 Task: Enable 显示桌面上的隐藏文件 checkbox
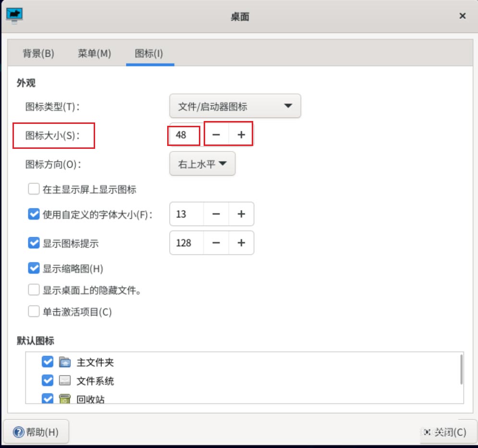pyautogui.click(x=34, y=290)
